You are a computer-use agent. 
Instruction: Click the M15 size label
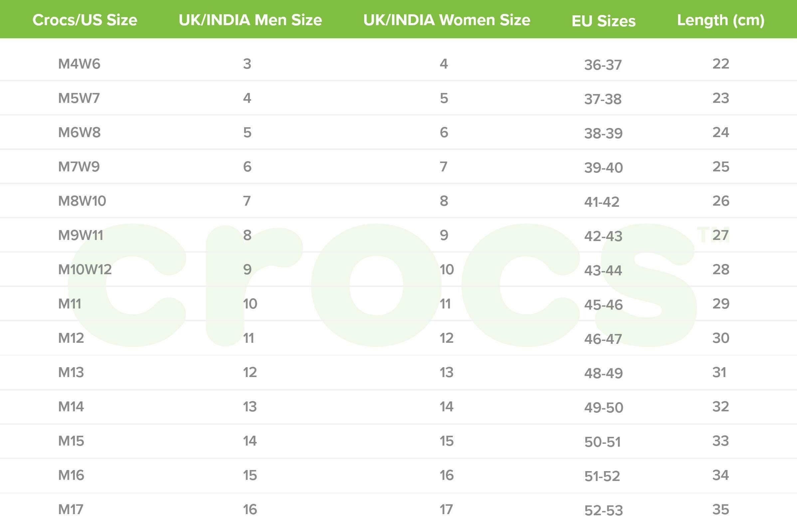click(71, 441)
